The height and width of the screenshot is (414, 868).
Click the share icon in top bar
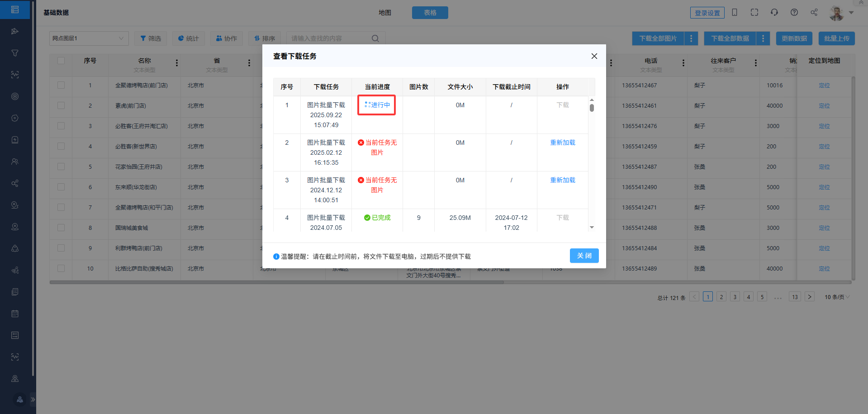pos(814,12)
